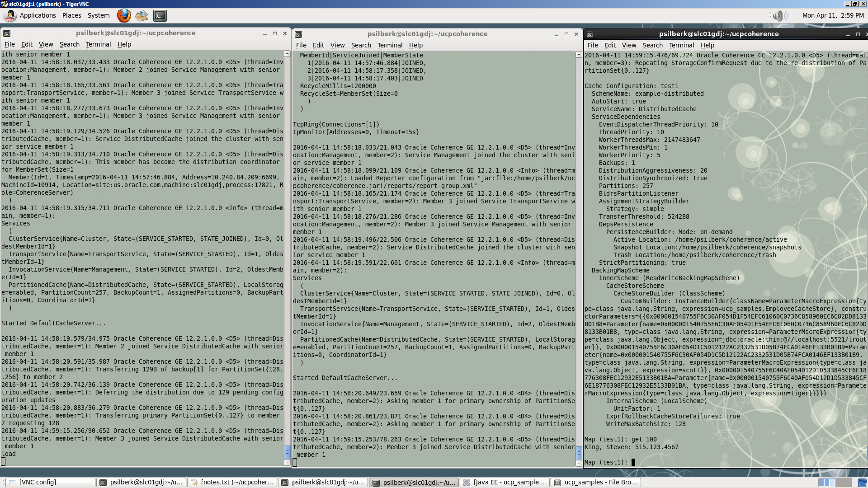Screen dimensions: 868x488
Task: Switch to the second workspace
Action: click(x=844, y=483)
